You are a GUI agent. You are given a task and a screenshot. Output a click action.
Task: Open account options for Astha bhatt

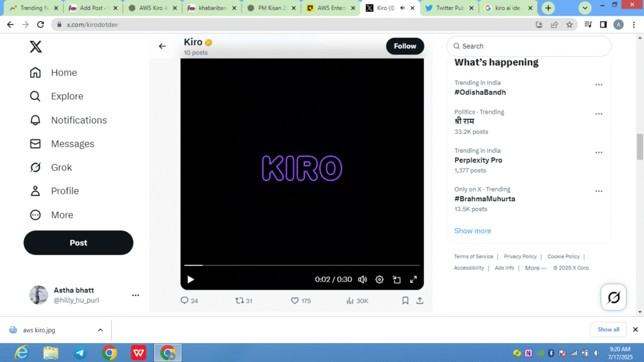click(x=135, y=295)
